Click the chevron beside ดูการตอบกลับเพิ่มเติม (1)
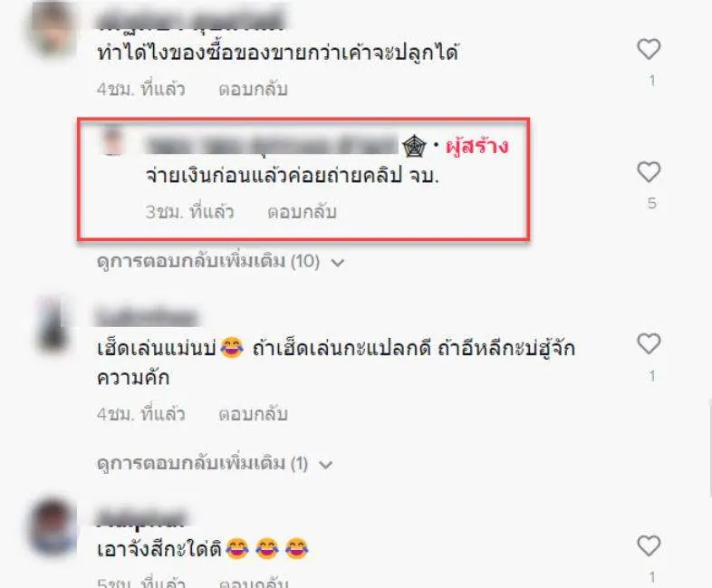The width and height of the screenshot is (712, 588). click(326, 465)
